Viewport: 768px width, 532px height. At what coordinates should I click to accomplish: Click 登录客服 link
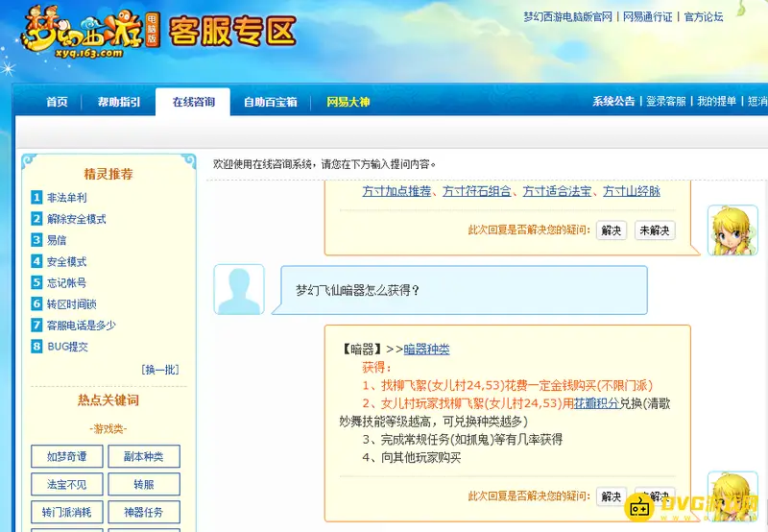pyautogui.click(x=665, y=102)
